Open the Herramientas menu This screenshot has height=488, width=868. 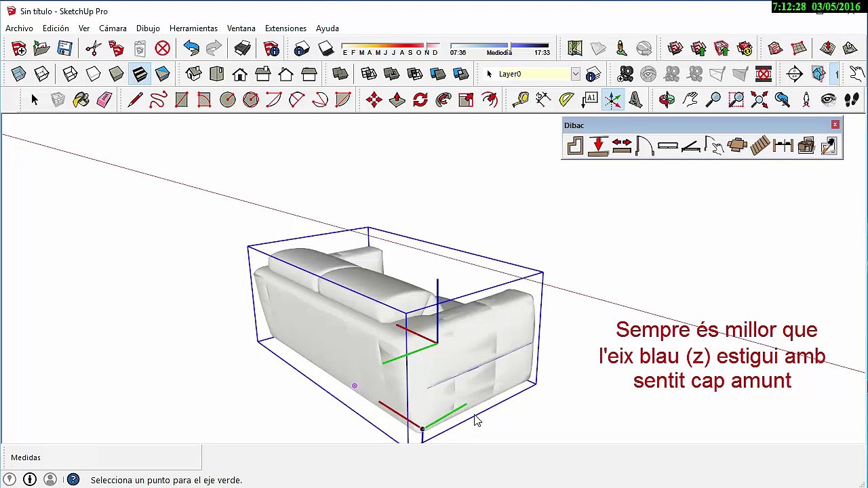(x=193, y=28)
